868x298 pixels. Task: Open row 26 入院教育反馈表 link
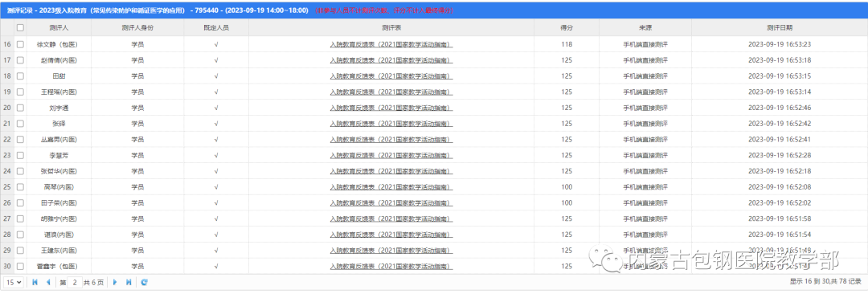coord(391,203)
